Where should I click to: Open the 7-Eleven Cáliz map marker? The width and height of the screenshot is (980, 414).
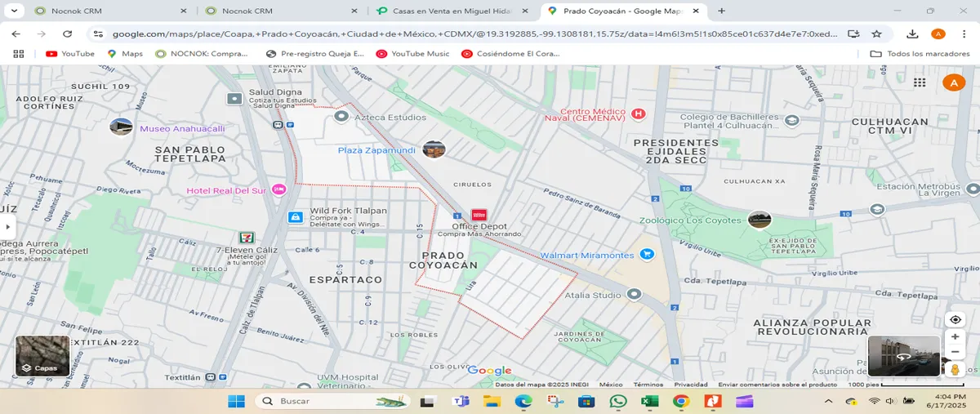pyautogui.click(x=247, y=238)
